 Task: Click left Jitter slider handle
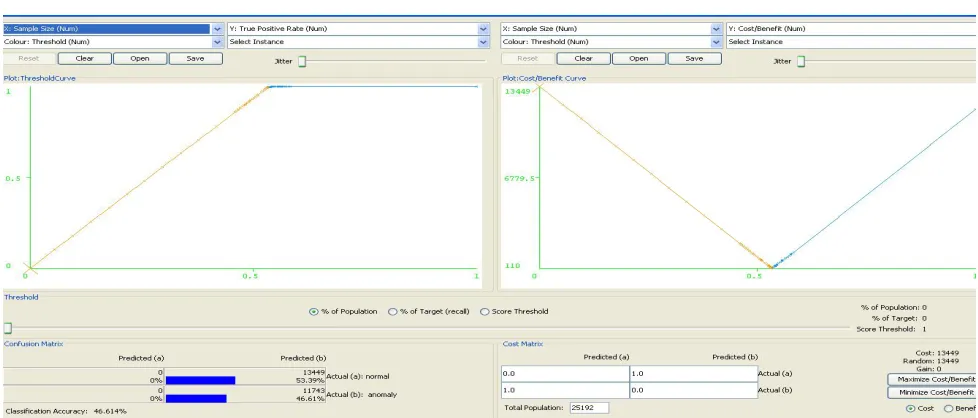point(302,61)
